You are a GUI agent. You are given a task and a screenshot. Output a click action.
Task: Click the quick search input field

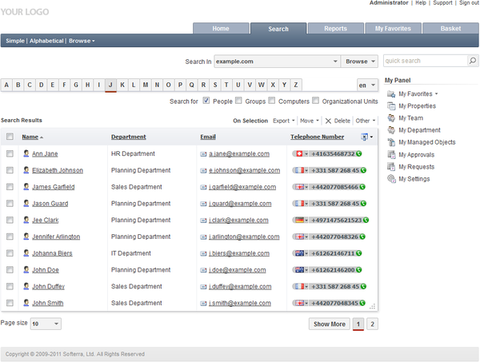click(426, 61)
